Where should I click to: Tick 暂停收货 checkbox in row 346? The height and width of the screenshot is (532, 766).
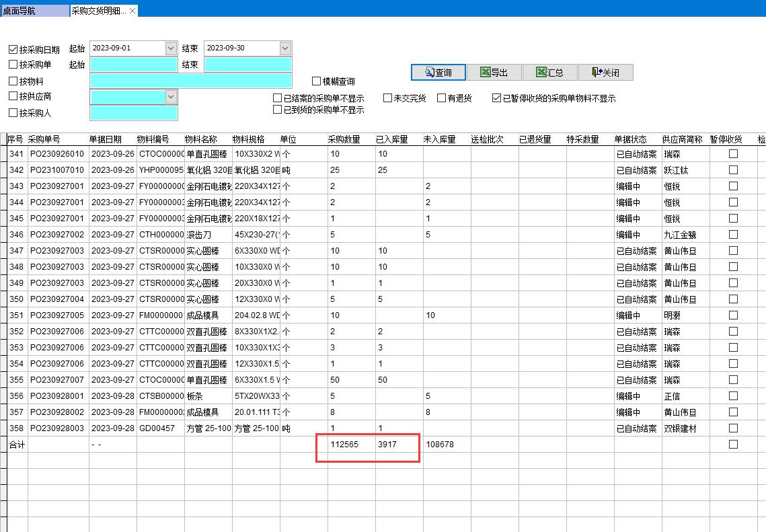click(x=733, y=235)
